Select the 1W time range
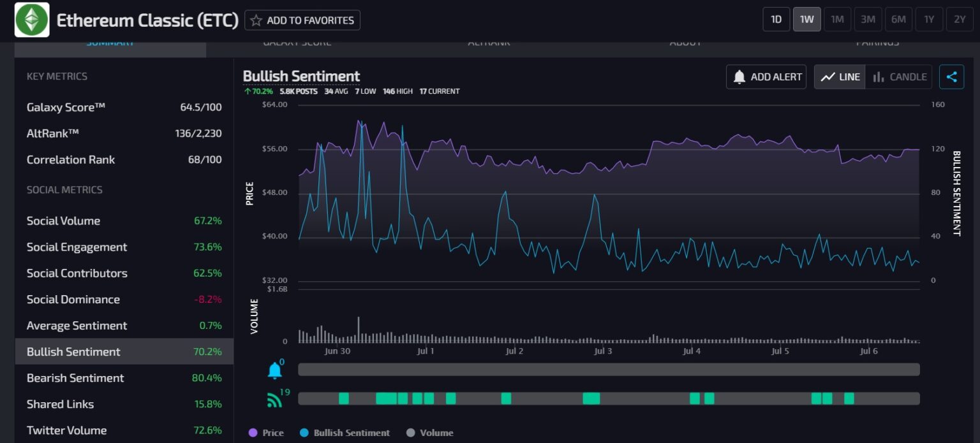The height and width of the screenshot is (443, 980). coord(806,19)
